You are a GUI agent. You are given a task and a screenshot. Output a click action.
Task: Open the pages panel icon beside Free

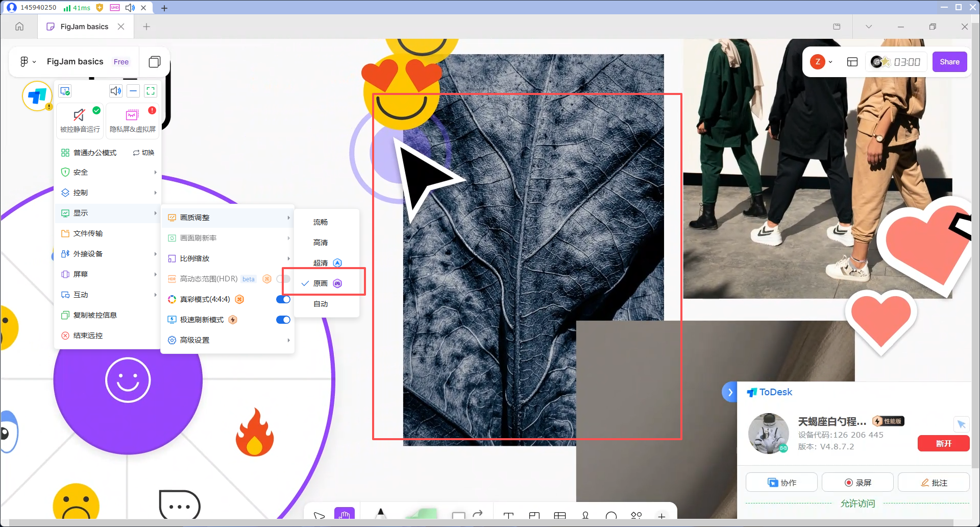[154, 62]
